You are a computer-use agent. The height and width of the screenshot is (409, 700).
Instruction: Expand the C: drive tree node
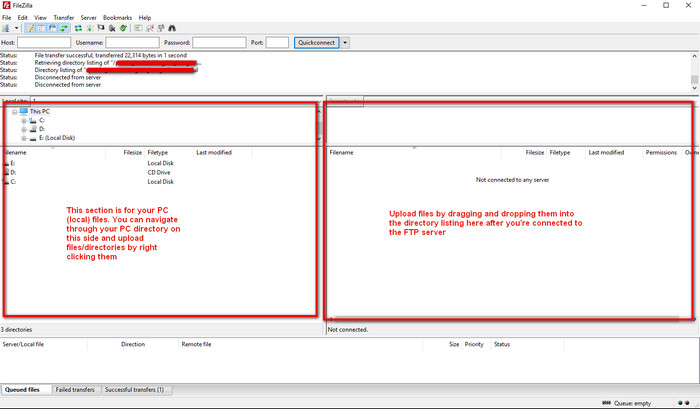tap(24, 121)
